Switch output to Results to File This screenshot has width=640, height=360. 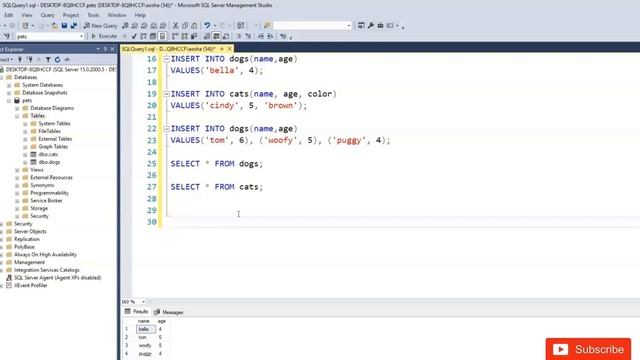226,36
